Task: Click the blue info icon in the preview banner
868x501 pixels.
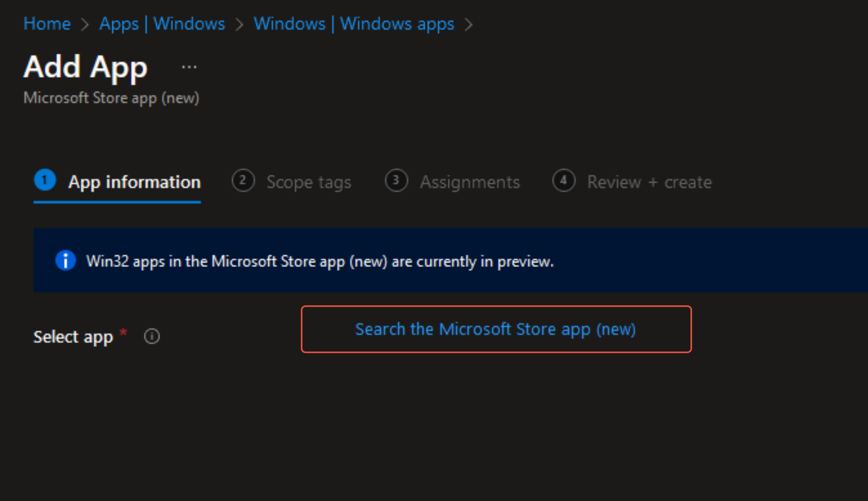Action: click(65, 260)
